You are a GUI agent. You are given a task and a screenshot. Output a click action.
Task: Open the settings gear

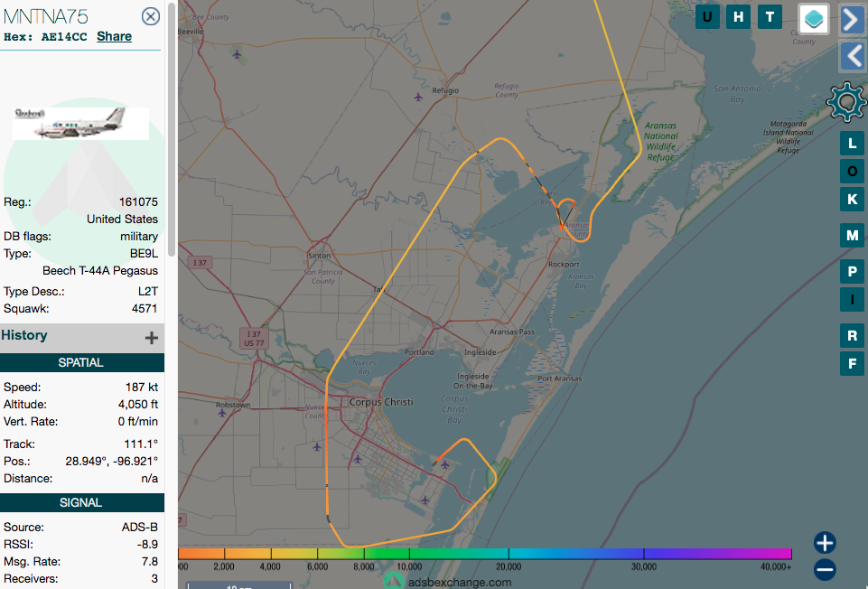(846, 102)
